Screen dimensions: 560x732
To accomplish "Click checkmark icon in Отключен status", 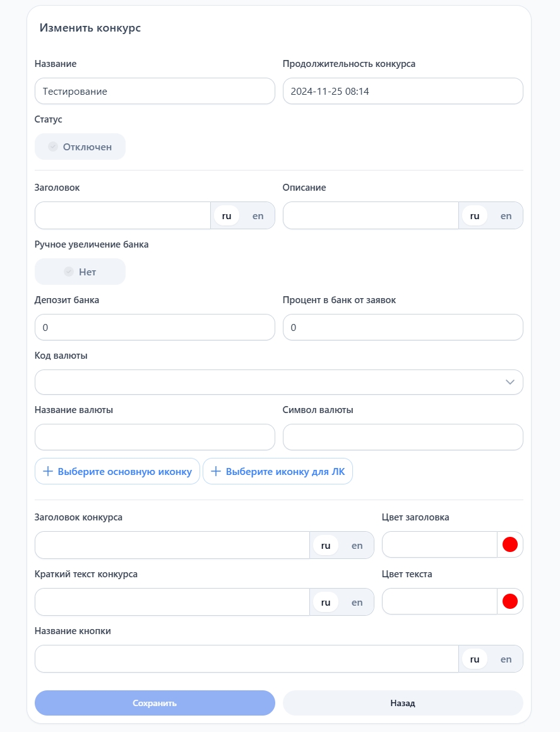I will pos(53,147).
